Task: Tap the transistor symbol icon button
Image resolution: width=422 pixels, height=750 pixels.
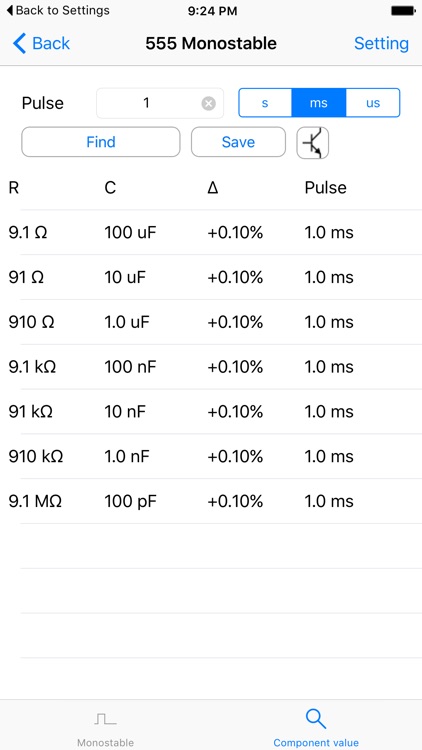Action: point(312,142)
